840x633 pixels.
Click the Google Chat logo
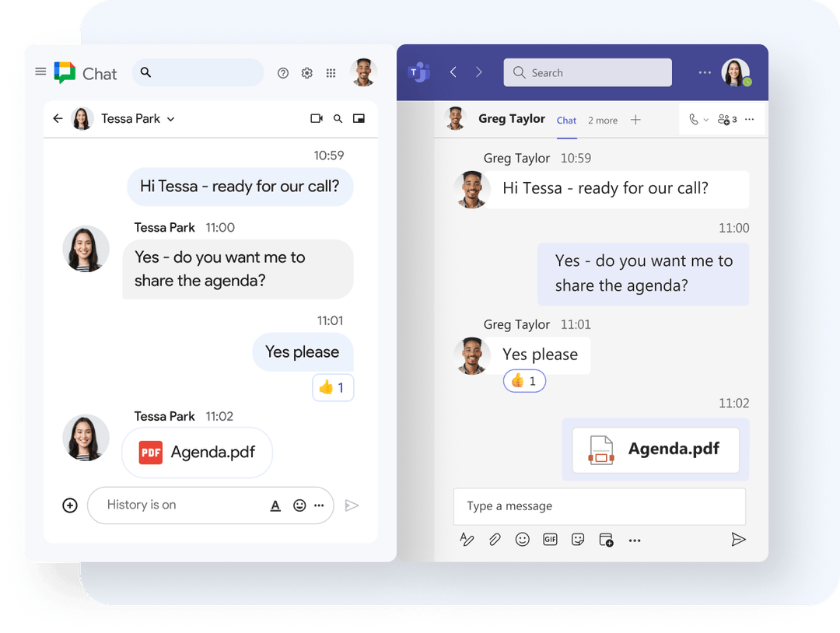pos(65,73)
